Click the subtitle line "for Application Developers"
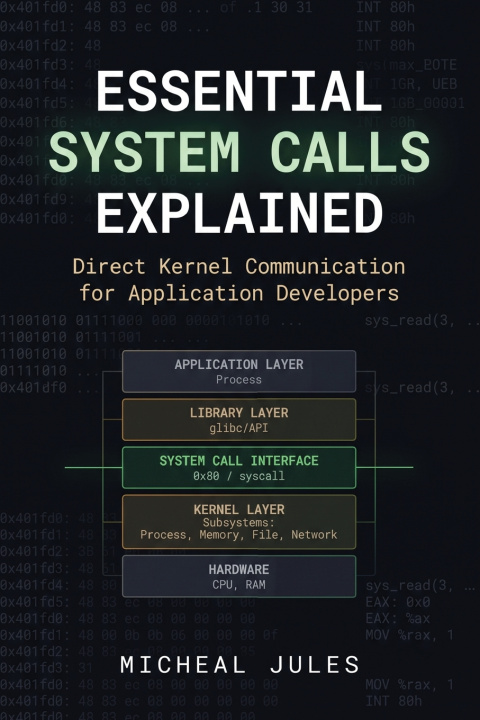This screenshot has width=480, height=720. [x=239, y=293]
